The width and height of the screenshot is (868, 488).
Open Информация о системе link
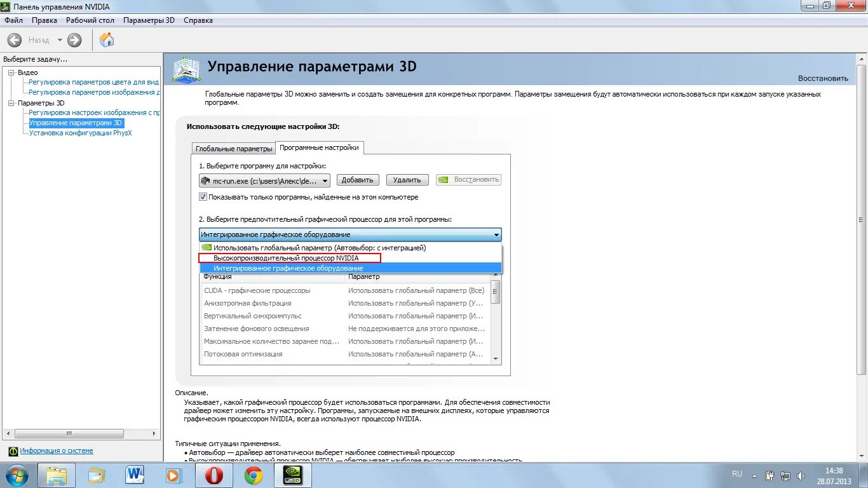click(x=57, y=451)
